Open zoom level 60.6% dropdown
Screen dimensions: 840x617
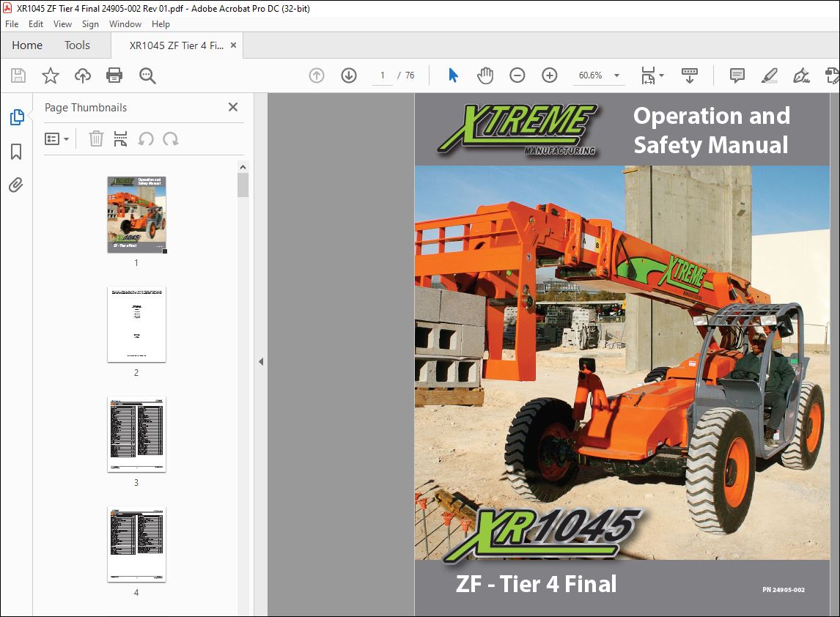pyautogui.click(x=616, y=75)
